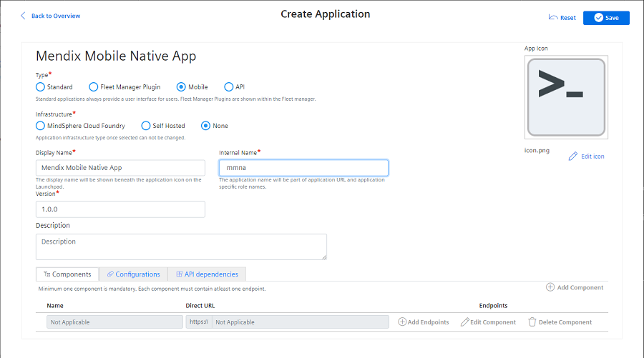Click the Save button checkmark icon
Screen dimensions: 644x358
[x=599, y=18]
